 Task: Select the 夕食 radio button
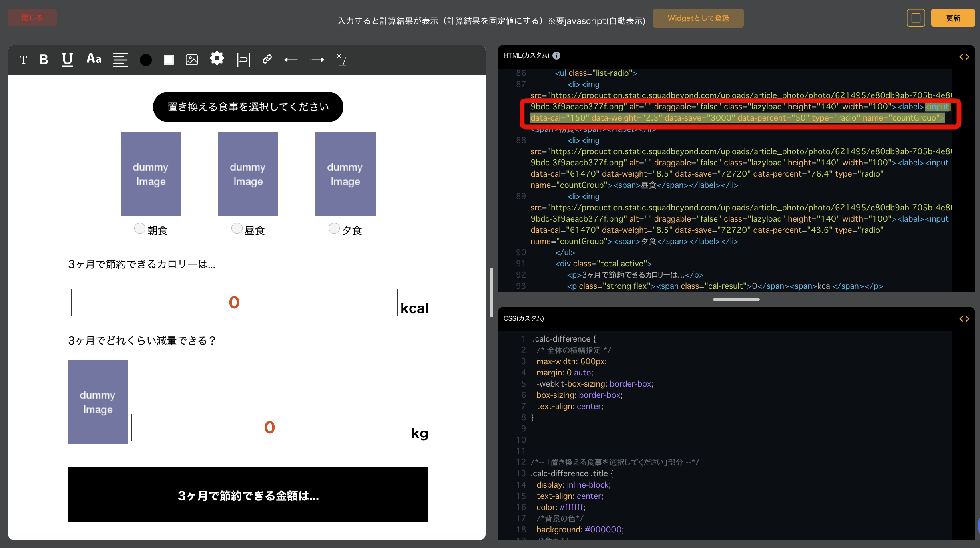tap(334, 228)
